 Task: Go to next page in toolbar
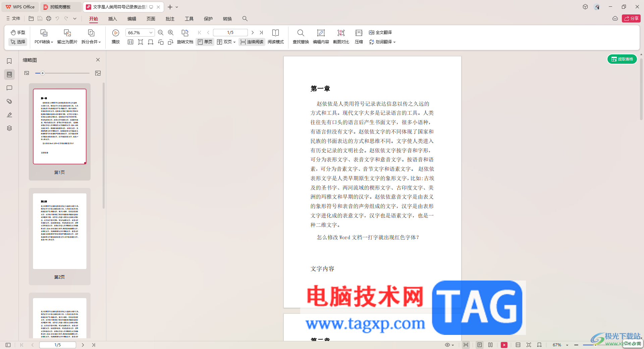(253, 33)
